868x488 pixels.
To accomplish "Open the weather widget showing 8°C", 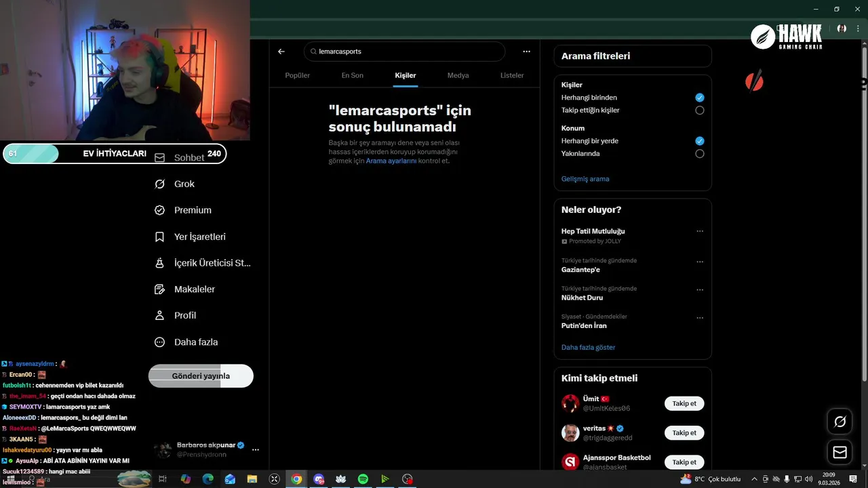I will point(711,479).
